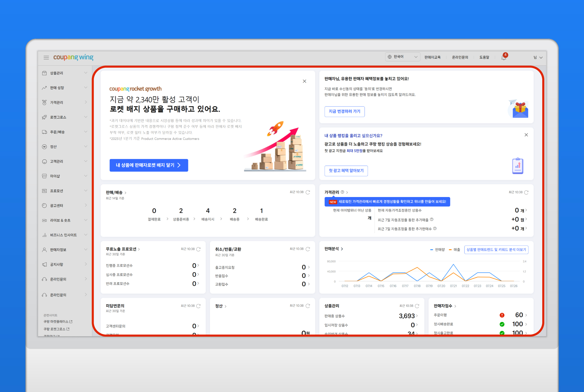This screenshot has height=392, width=584.
Task: Click the 비즈니스 인사이트 bar chart icon
Action: 44,235
